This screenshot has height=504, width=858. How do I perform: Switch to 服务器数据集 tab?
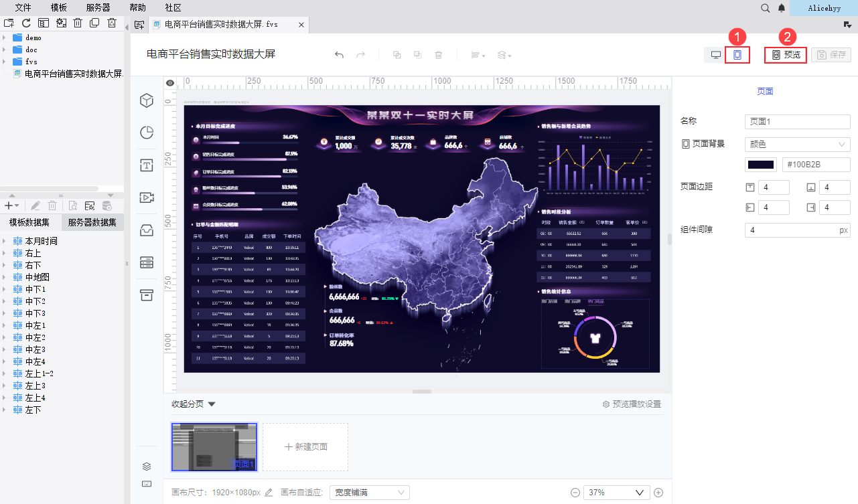pos(92,223)
